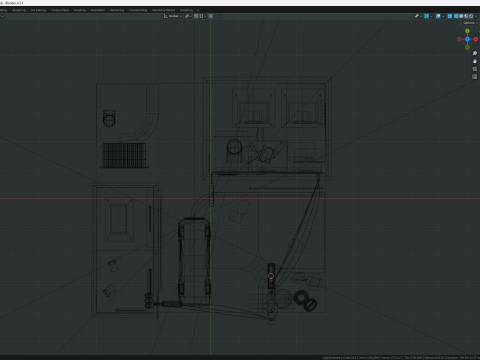
Task: Click the green Y axis gizmo handle
Action: click(x=467, y=31)
